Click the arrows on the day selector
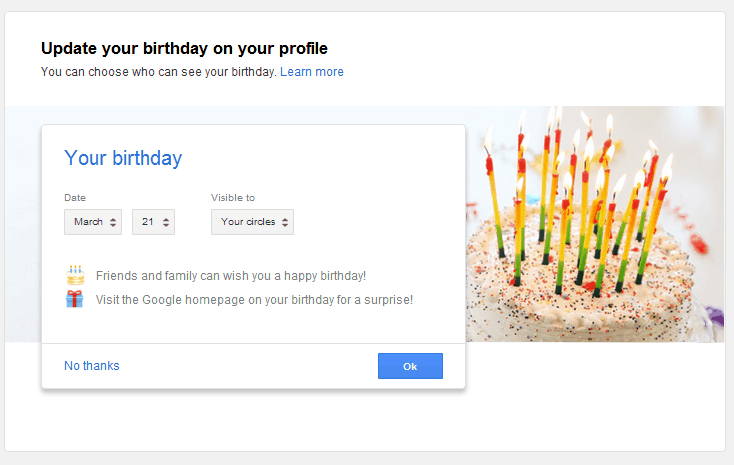This screenshot has height=465, width=734. tap(166, 222)
